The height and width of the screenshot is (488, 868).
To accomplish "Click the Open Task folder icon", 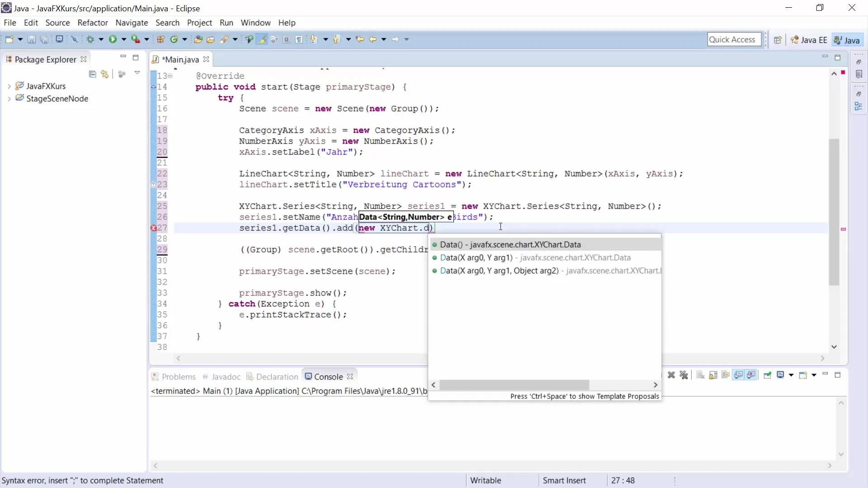I will coord(211,39).
